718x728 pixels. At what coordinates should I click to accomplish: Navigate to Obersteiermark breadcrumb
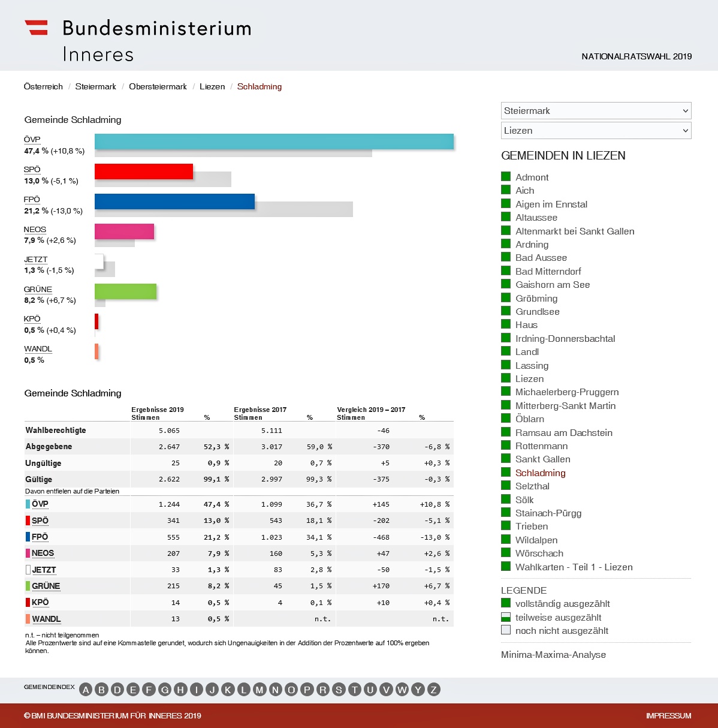(158, 87)
